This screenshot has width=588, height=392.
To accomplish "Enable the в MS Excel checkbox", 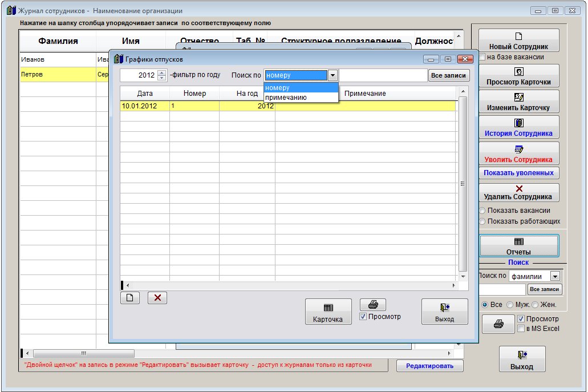I will click(x=521, y=329).
